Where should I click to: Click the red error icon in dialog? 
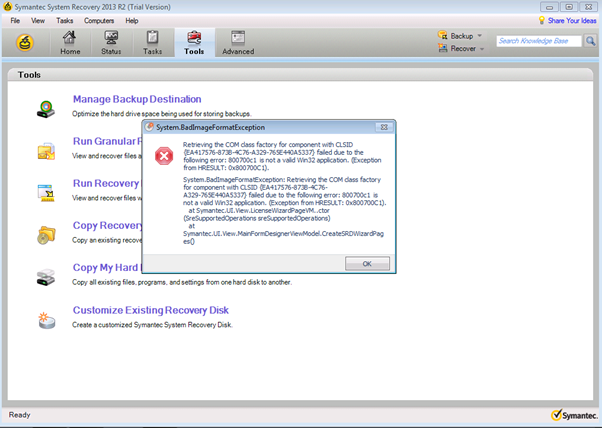[x=164, y=156]
